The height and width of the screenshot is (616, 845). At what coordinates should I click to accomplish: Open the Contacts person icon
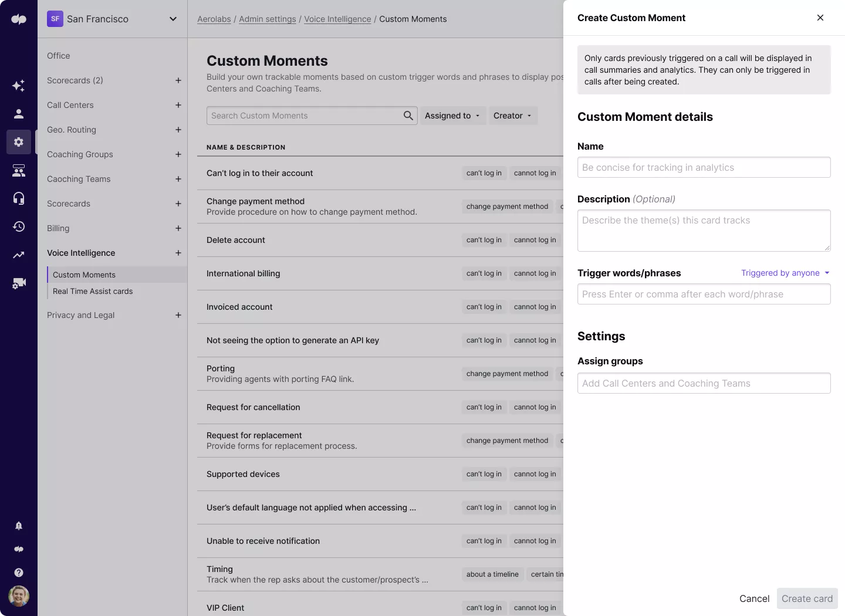[x=19, y=114]
